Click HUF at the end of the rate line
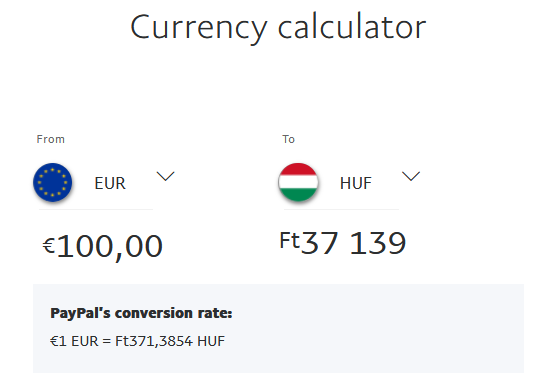547x388 pixels. point(211,341)
